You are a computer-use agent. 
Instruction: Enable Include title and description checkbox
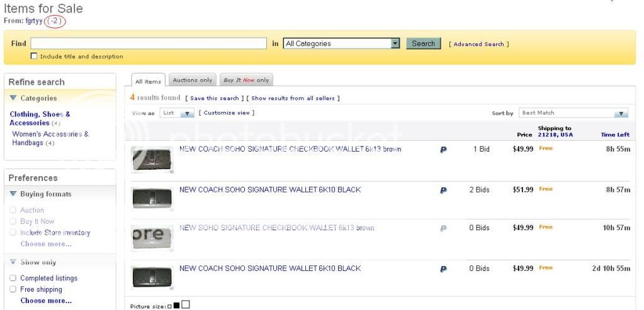tap(34, 56)
